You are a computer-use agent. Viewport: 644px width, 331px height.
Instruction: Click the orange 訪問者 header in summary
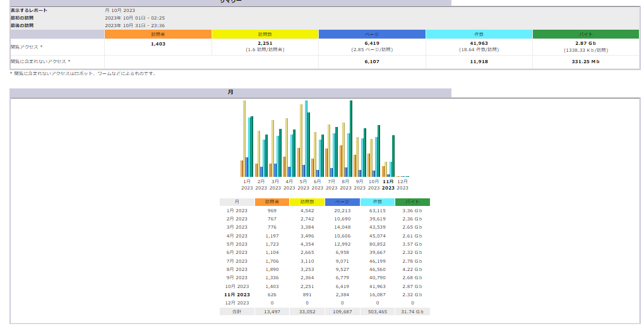[x=158, y=34]
